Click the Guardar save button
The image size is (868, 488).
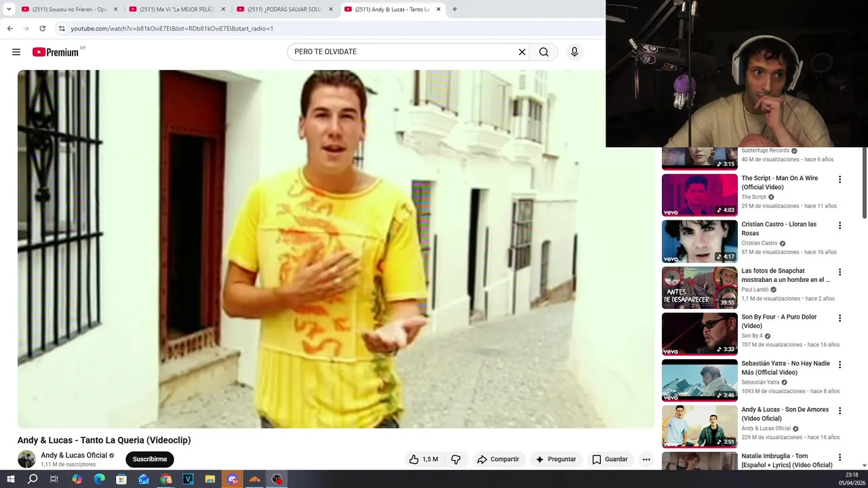click(610, 460)
